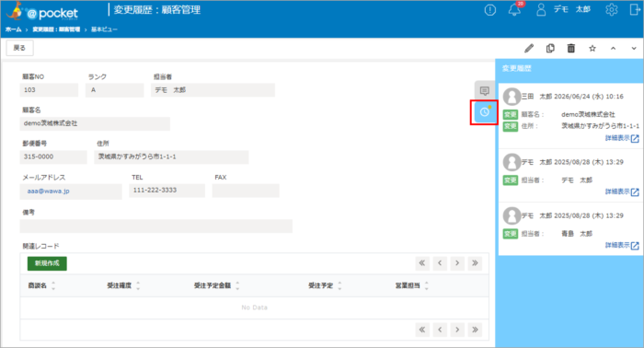Viewport: 644px width, 348px height.
Task: Jump to first page in bottom pager
Action: coord(421,330)
